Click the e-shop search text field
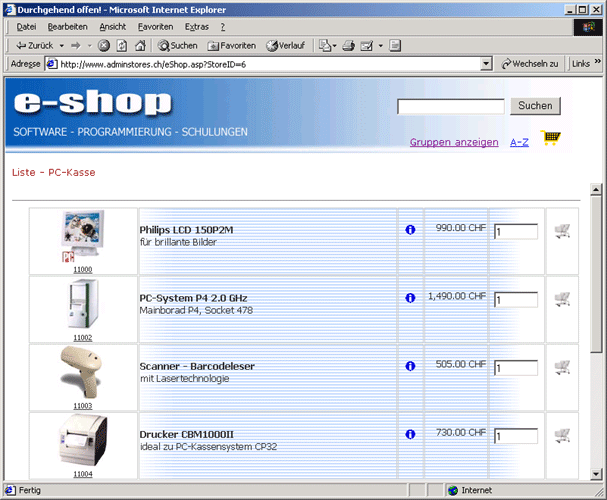Image resolution: width=607 pixels, height=500 pixels. click(x=451, y=106)
